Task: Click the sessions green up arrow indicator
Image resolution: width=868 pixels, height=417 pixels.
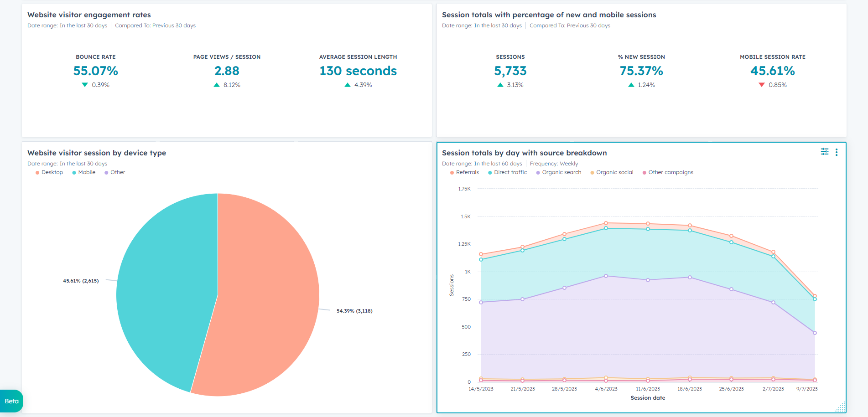Action: [500, 85]
